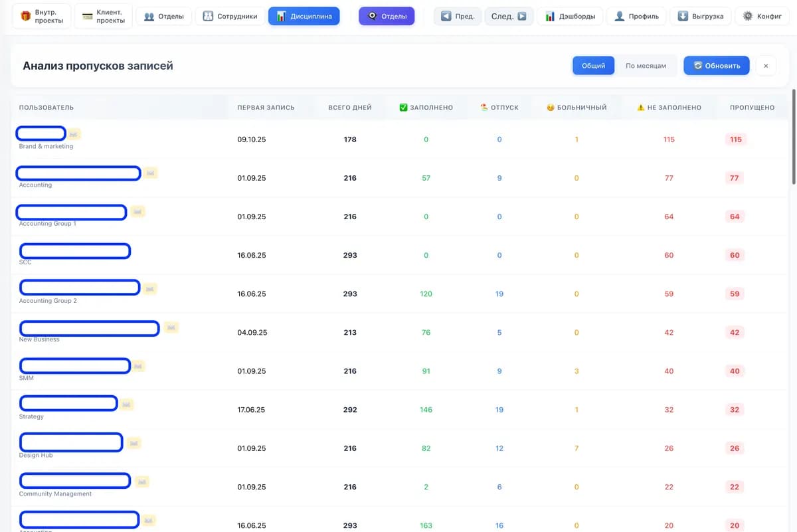Viewport: 797px width, 532px height.
Task: Open Клиент. проекты from the top bar
Action: pos(103,16)
